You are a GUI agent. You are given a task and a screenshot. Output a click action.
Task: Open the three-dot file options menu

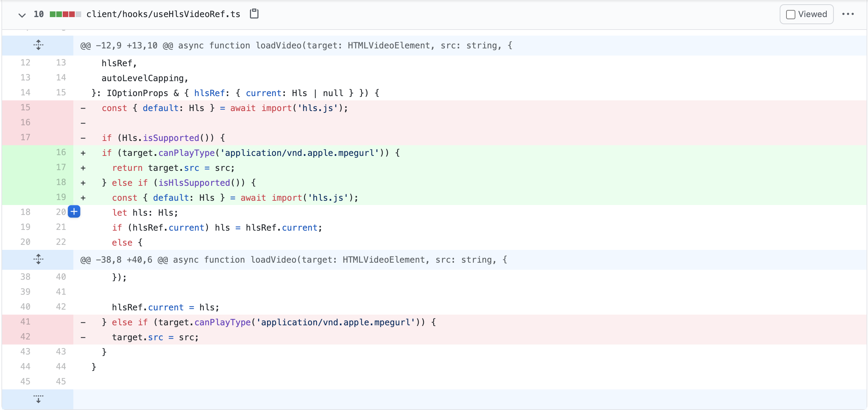pos(848,14)
